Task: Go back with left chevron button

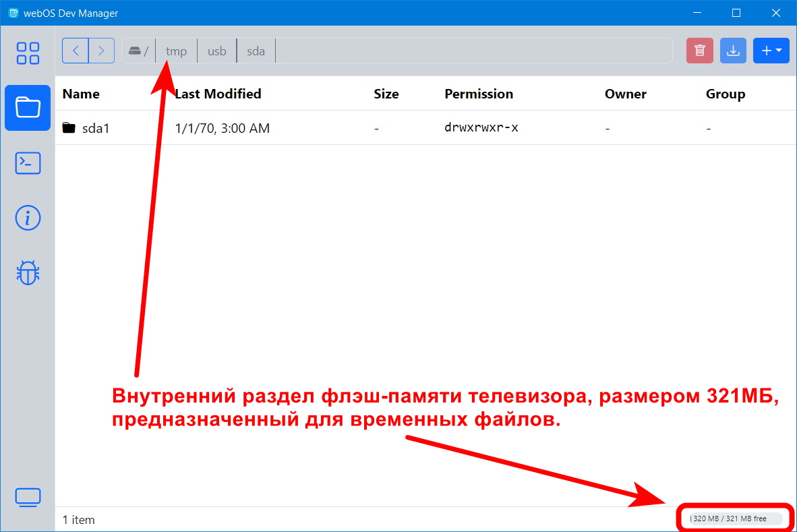Action: coord(76,51)
